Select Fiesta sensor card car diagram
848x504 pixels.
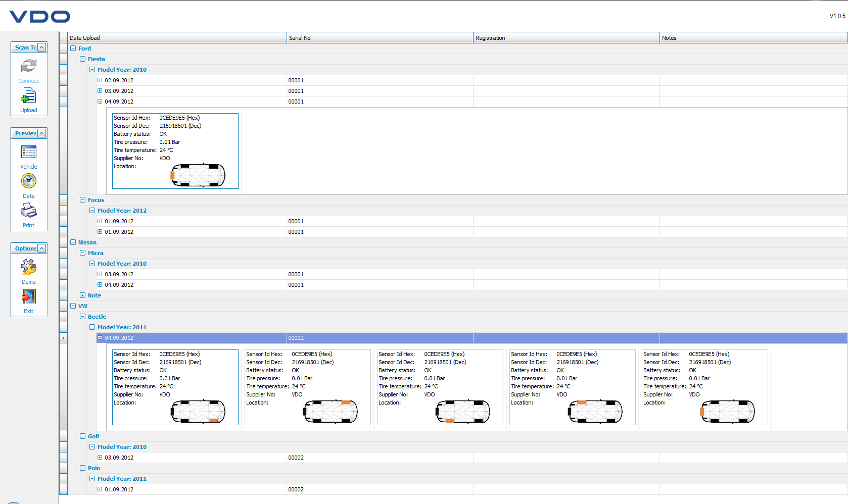click(x=198, y=175)
